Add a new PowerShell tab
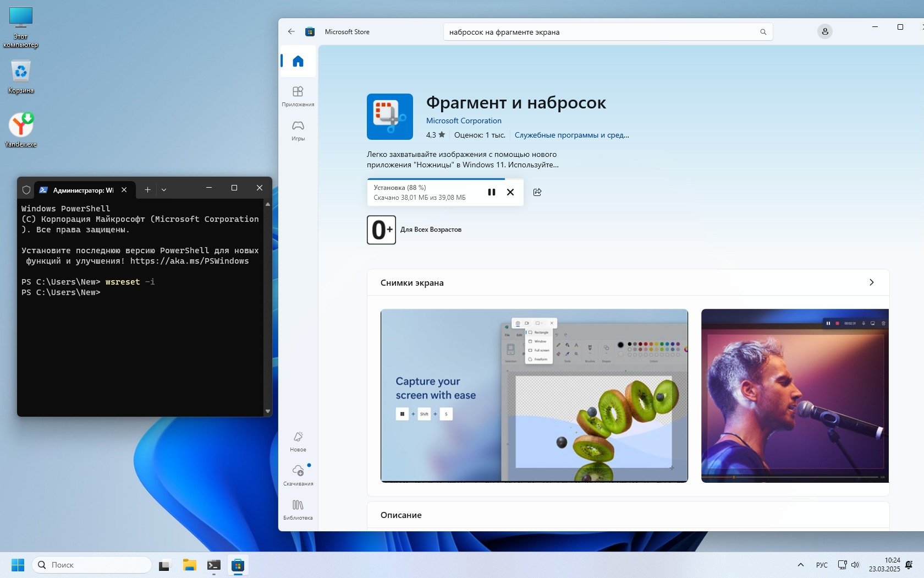 pyautogui.click(x=147, y=190)
